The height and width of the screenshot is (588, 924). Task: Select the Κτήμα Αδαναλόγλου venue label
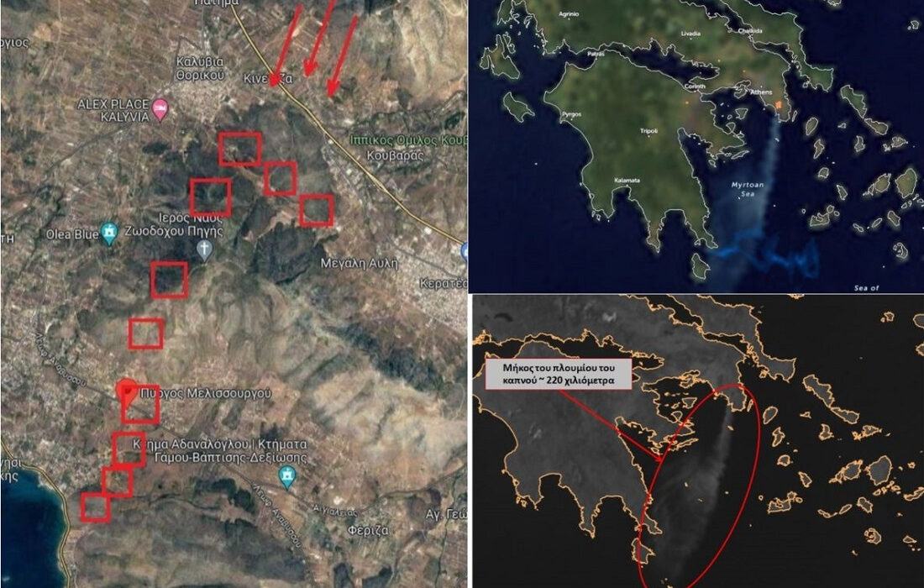click(219, 451)
